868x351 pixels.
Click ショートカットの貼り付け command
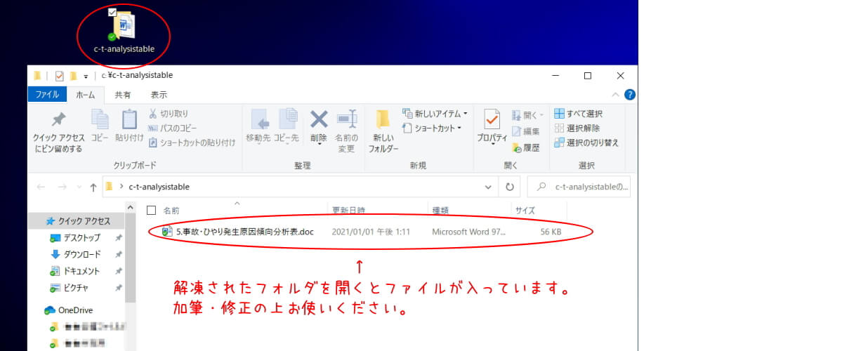click(x=192, y=143)
